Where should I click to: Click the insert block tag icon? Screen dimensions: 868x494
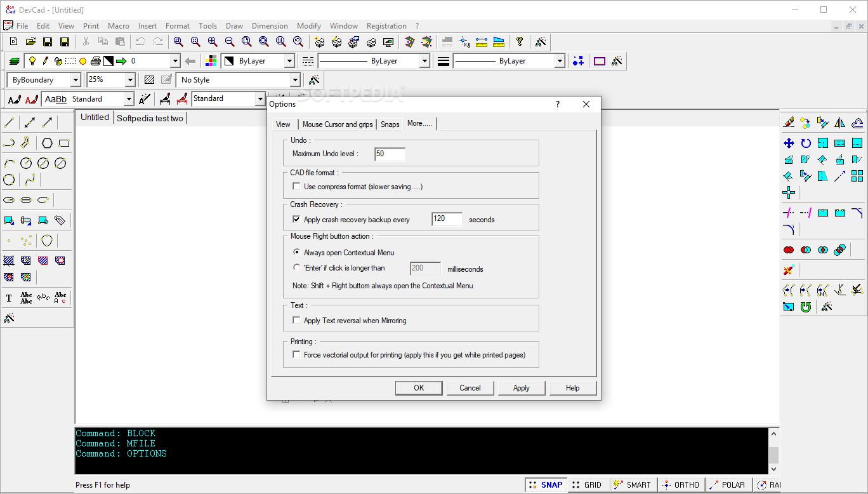point(60,220)
